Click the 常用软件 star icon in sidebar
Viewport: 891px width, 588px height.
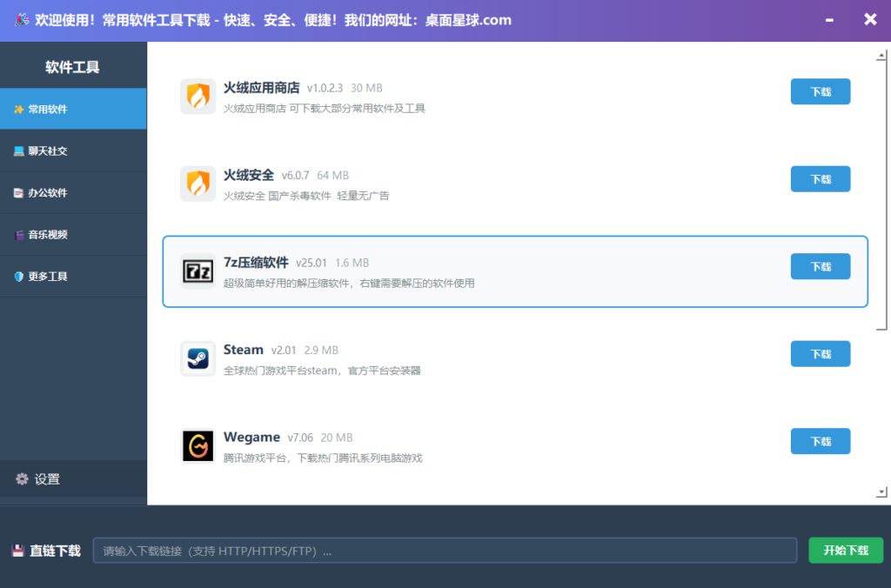click(x=17, y=108)
